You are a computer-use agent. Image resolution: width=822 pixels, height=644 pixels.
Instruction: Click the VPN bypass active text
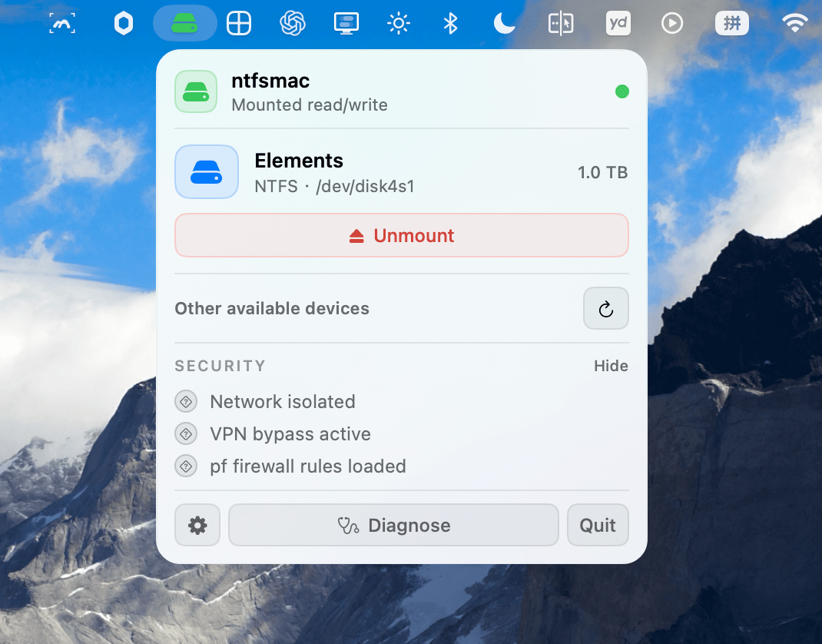tap(290, 433)
